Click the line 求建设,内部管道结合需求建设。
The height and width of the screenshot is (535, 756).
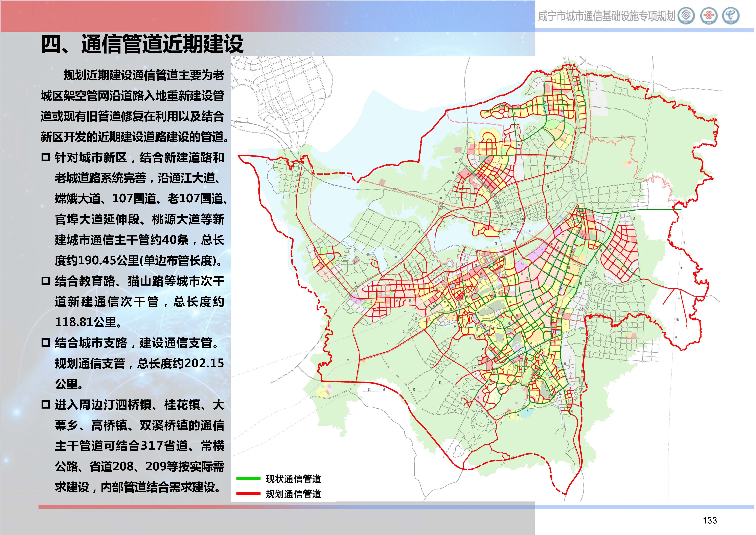(x=138, y=487)
